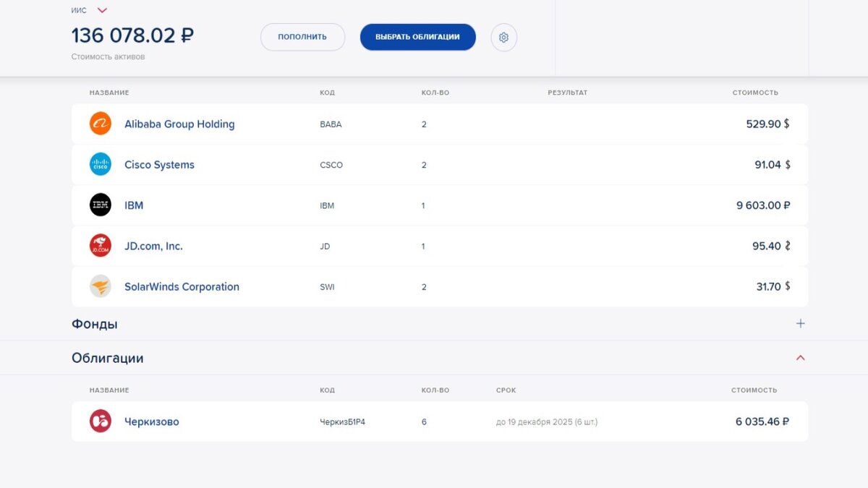Click the ИИС account label
The width and height of the screenshot is (868, 488).
point(79,10)
